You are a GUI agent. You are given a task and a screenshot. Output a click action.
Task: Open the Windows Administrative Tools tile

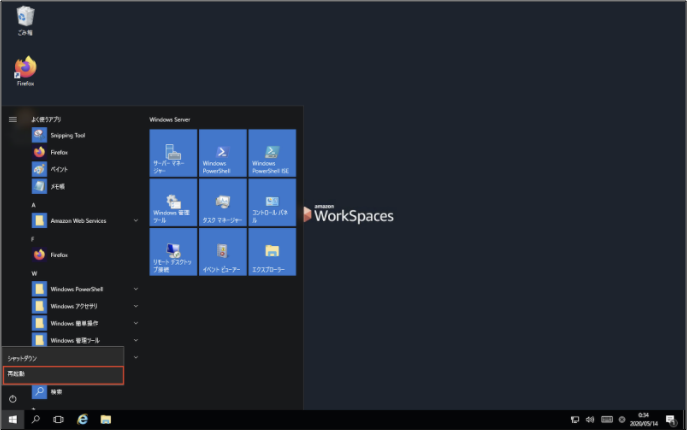(173, 203)
